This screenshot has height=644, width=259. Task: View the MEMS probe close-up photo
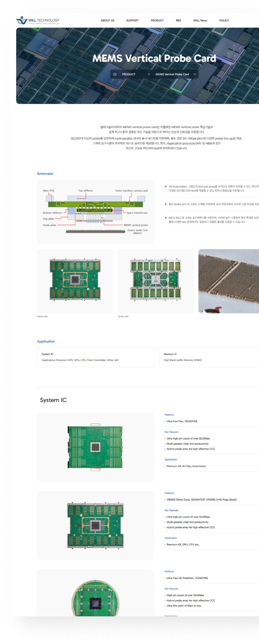tap(229, 281)
